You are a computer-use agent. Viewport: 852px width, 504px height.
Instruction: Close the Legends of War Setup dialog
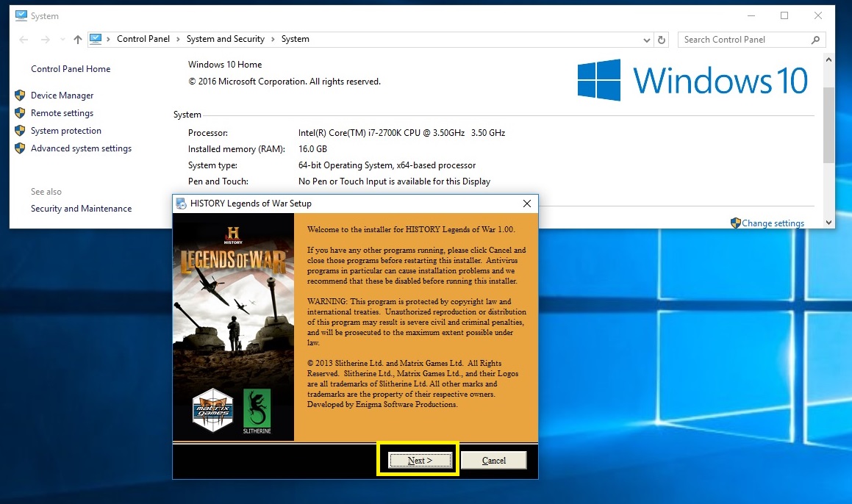click(x=526, y=203)
